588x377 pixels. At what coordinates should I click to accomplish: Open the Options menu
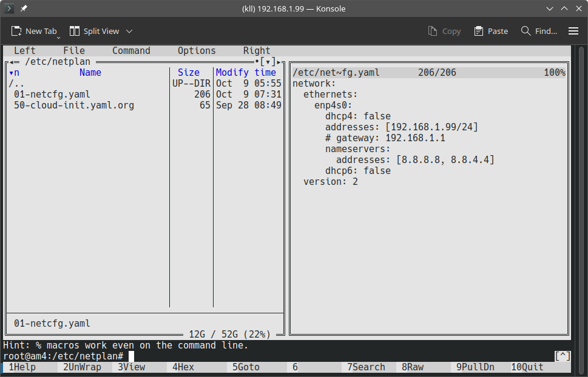[197, 51]
